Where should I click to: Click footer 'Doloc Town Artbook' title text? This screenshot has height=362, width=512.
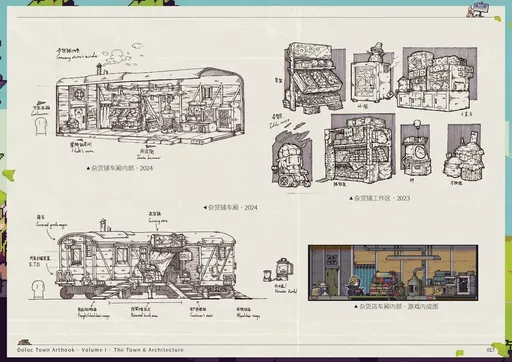click(46, 350)
